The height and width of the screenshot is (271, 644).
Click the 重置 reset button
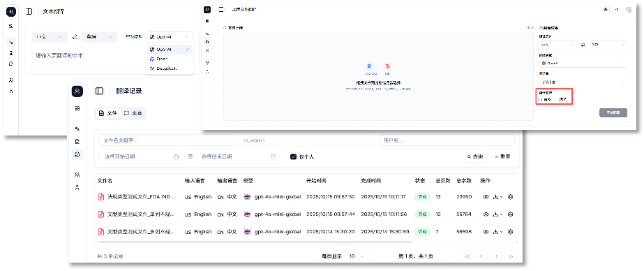[x=503, y=156]
